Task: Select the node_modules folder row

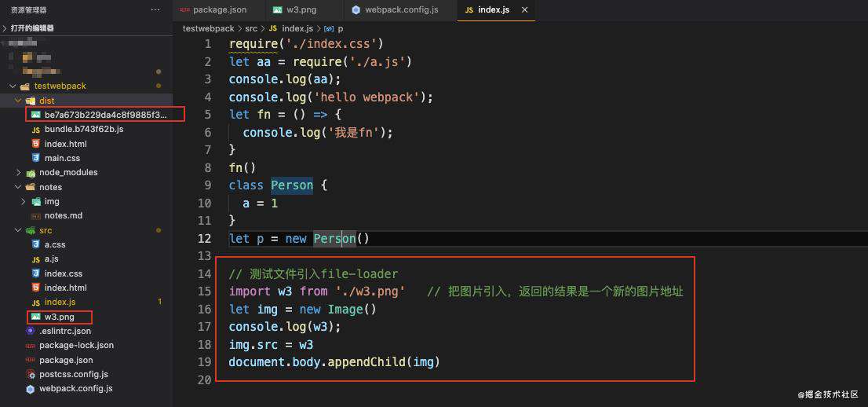Action: tap(86, 172)
